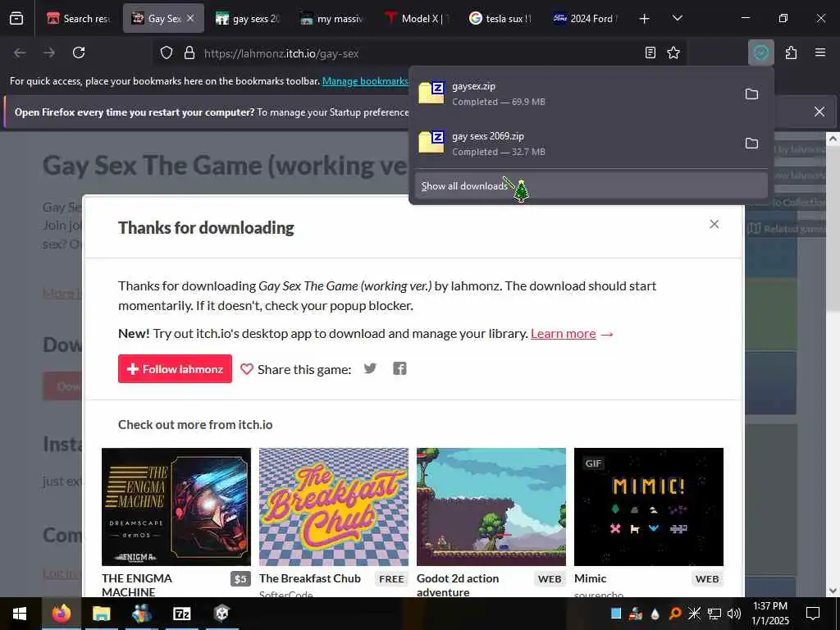
Task: Click the page's vertical scrollbar
Action: 833,230
